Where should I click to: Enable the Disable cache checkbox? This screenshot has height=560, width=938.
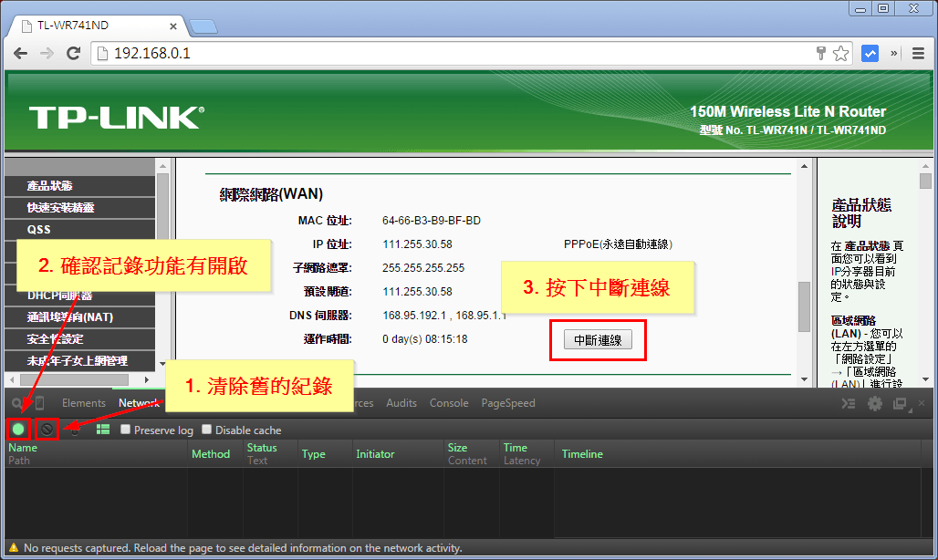(206, 429)
